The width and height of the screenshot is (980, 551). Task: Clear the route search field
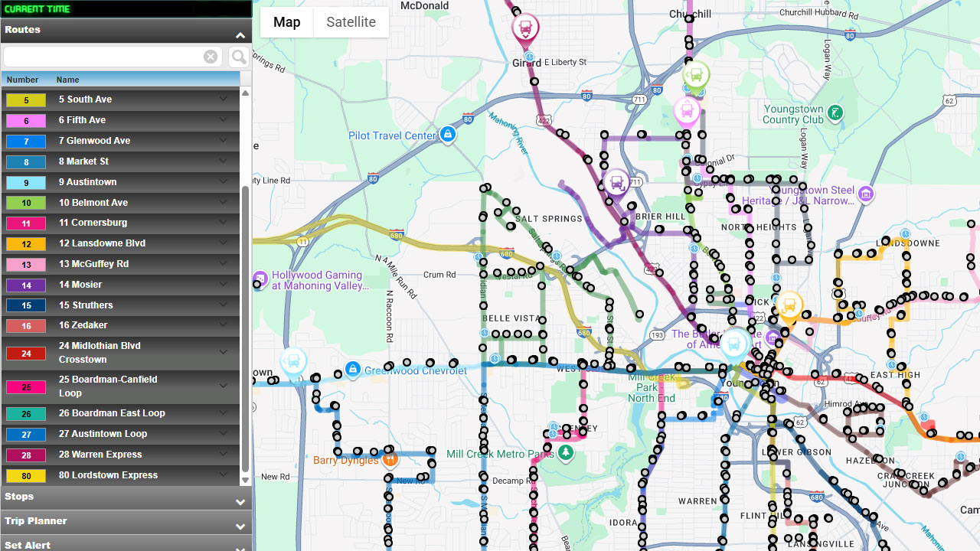[x=211, y=57]
